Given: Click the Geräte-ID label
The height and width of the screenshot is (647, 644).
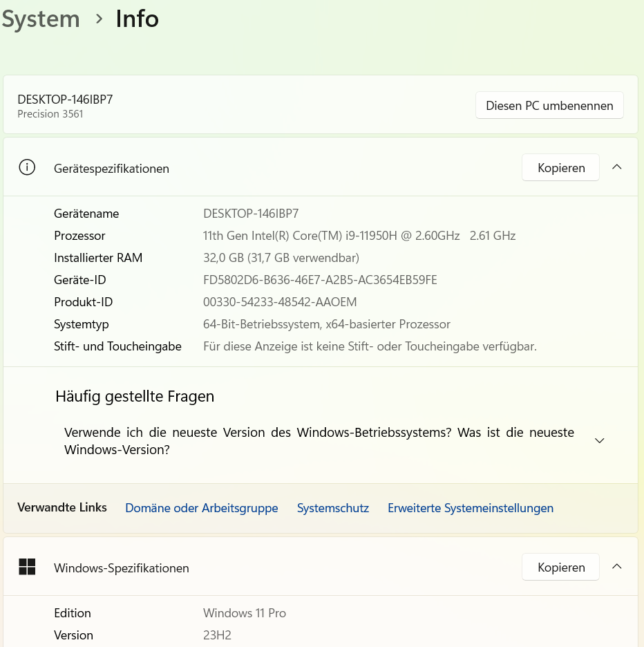Looking at the screenshot, I should click(x=80, y=280).
